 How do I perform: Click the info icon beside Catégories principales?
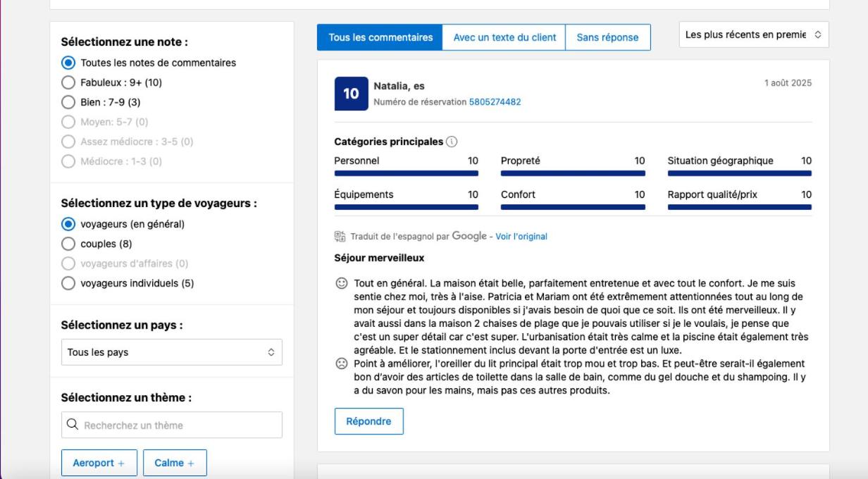452,142
